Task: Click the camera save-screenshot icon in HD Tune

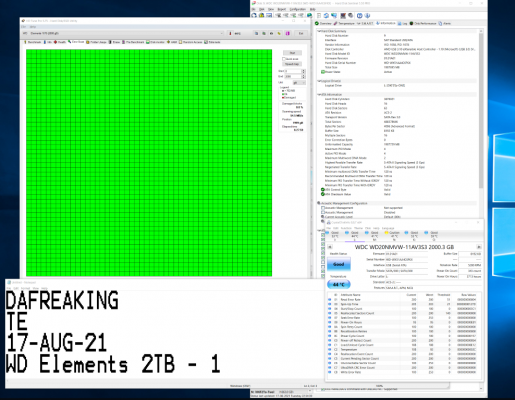Action: pos(271,33)
